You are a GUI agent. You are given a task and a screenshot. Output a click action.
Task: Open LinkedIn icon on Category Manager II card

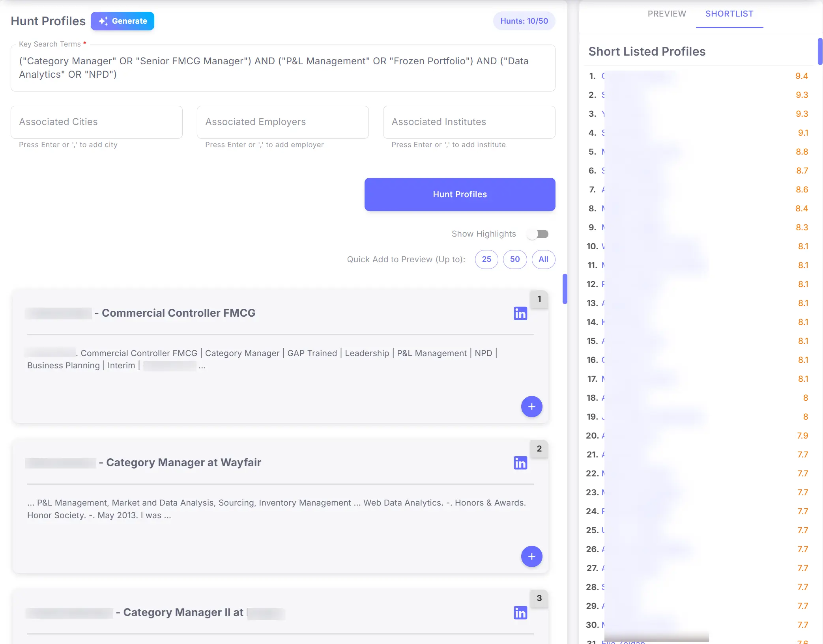[520, 613]
